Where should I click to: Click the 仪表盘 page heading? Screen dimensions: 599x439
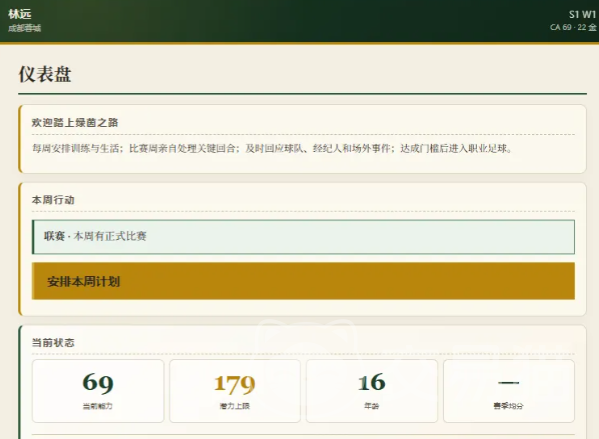pos(45,74)
